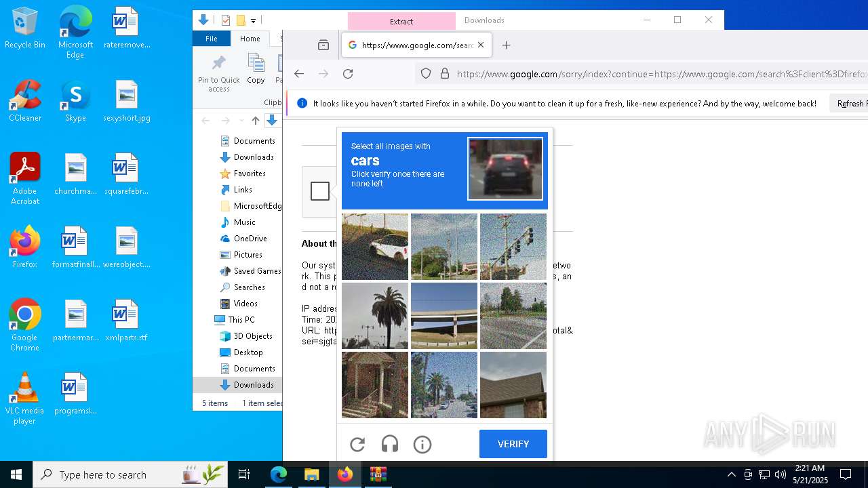Get an audio captcha challenge

click(390, 445)
